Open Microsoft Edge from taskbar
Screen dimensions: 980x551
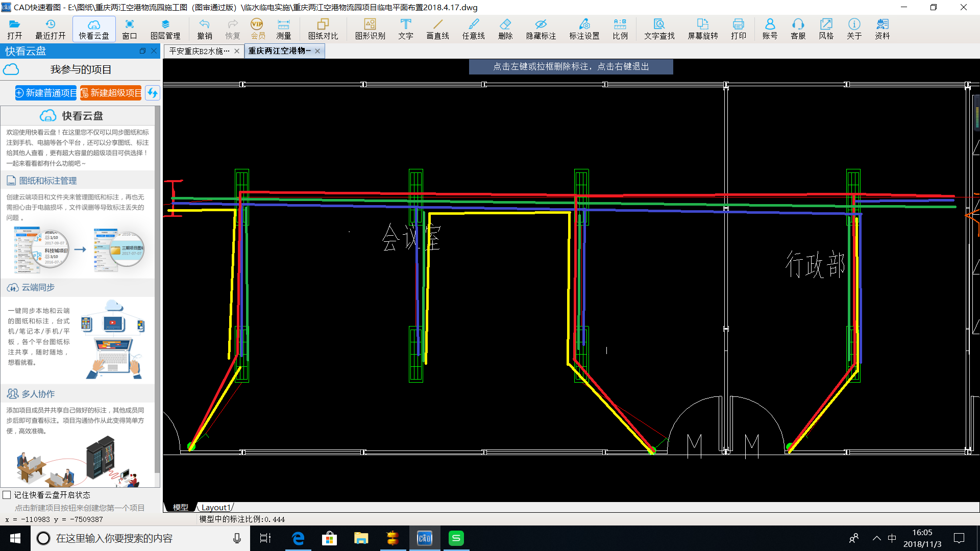tap(298, 538)
